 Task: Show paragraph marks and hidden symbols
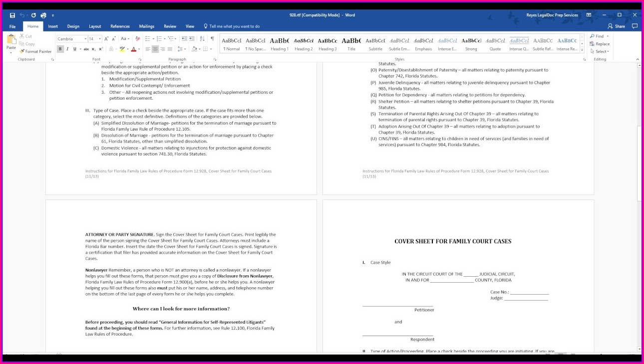tap(212, 39)
